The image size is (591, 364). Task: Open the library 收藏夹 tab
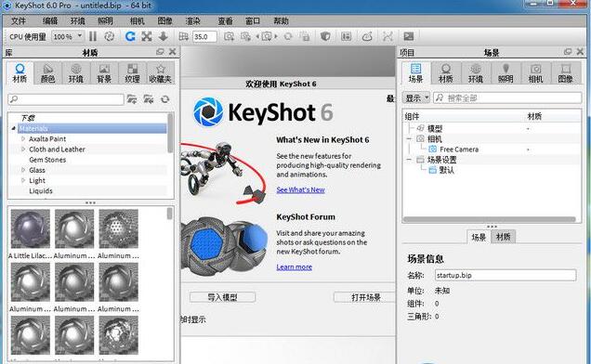161,73
